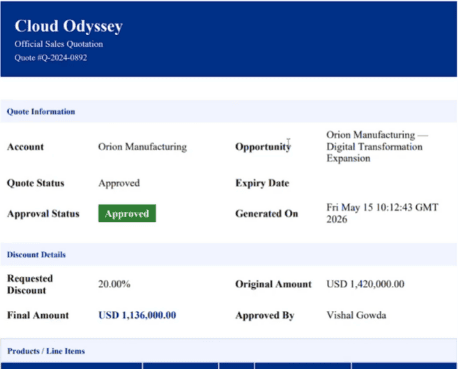Screen dimensions: 459x369
Task: Click the Quote Status label
Action: click(x=36, y=183)
